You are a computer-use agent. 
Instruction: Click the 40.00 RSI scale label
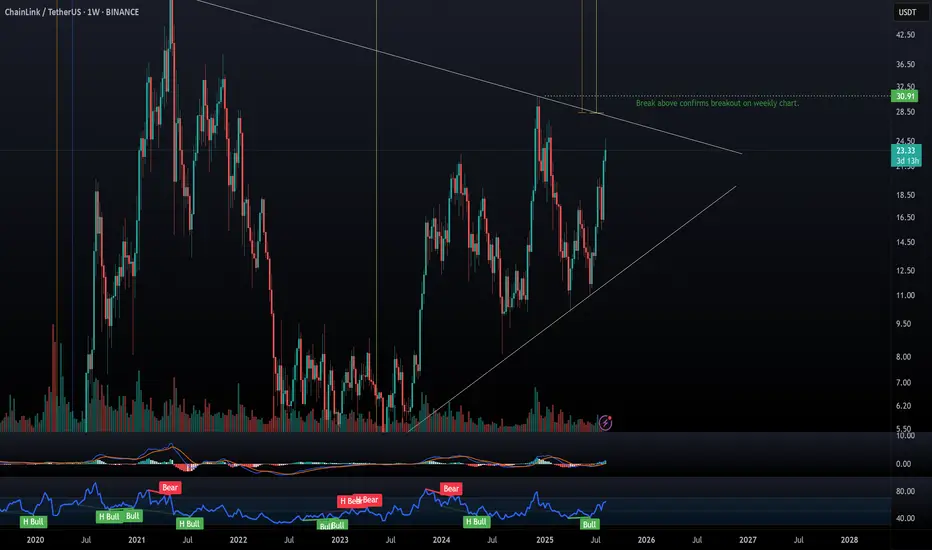(905, 518)
